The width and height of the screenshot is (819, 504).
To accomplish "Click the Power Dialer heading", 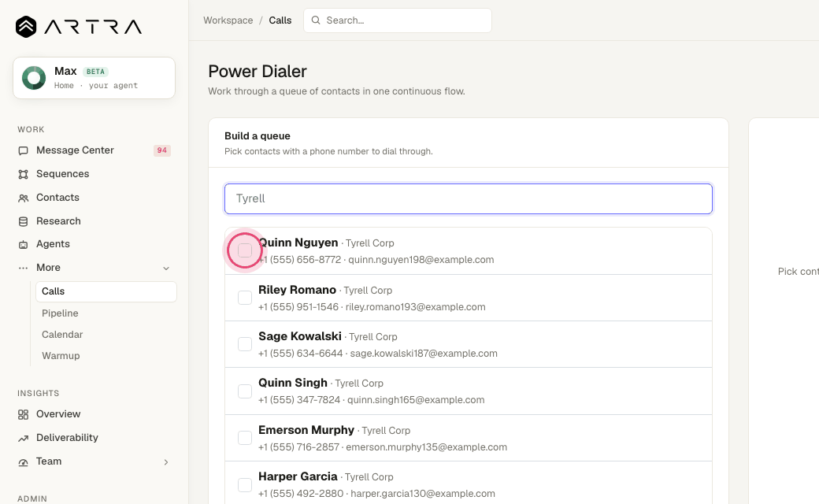I will [x=258, y=71].
